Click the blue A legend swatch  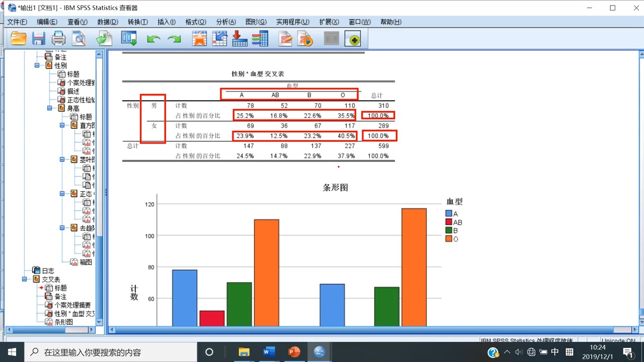449,214
